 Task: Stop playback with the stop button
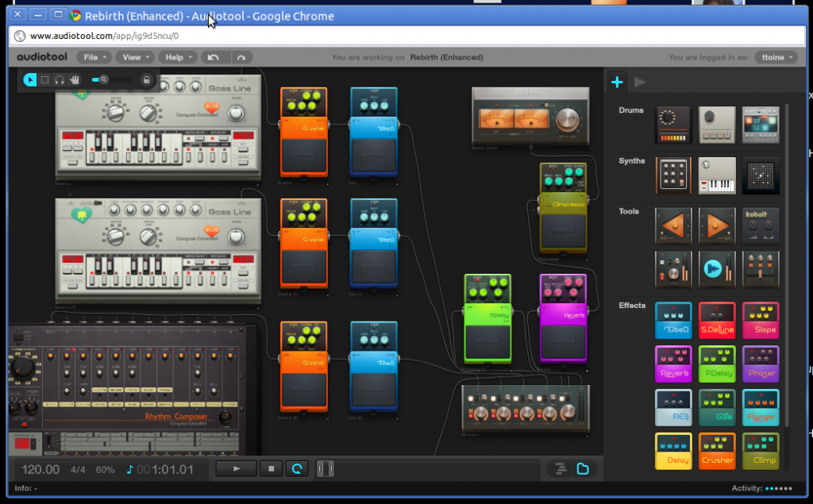point(271,469)
